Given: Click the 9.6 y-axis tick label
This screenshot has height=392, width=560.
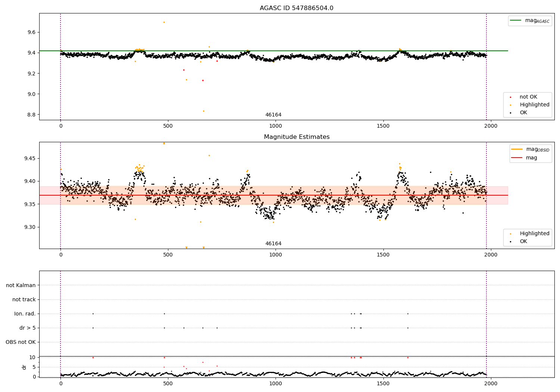Looking at the screenshot, I should click(x=31, y=32).
